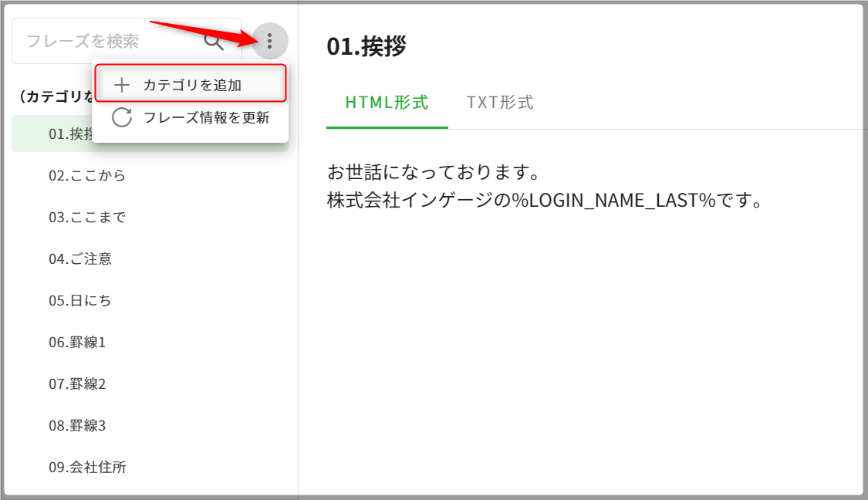Open the 09.会社住所 phrase
The height and width of the screenshot is (500, 868).
click(87, 467)
